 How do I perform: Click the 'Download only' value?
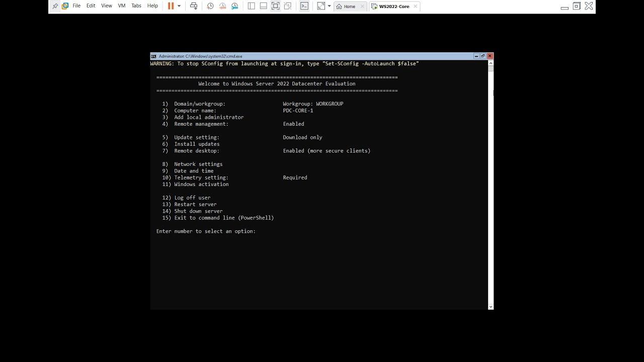click(302, 137)
